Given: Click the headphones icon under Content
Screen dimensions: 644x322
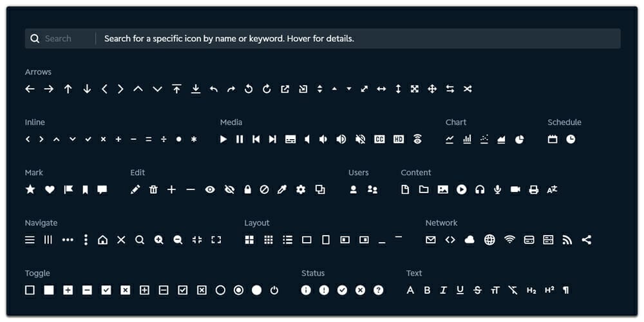Looking at the screenshot, I should click(479, 189).
